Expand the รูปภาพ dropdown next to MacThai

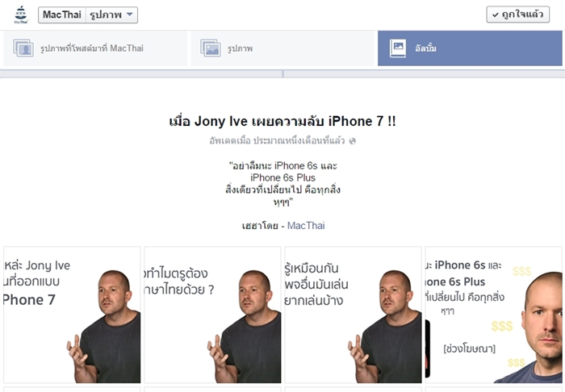tap(111, 15)
